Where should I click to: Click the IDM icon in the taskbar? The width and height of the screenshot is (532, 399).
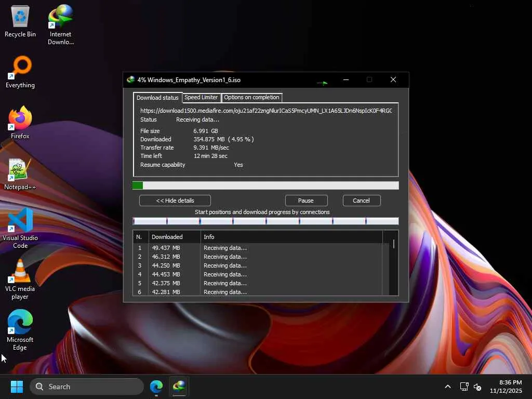click(179, 387)
